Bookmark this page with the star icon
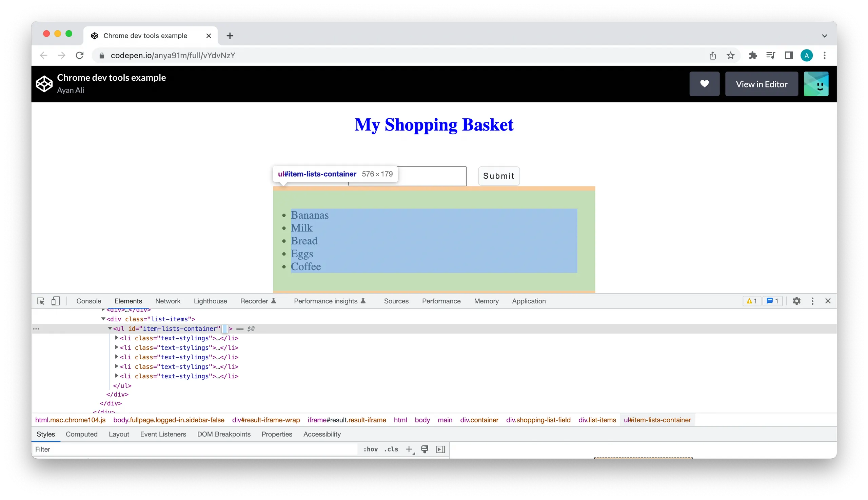The height and width of the screenshot is (500, 868). point(731,56)
